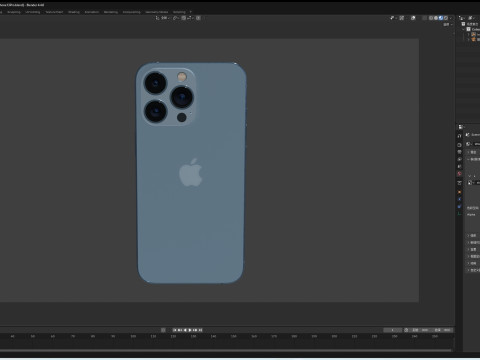Play animation in reverse
Image resolution: width=480 pixels, height=360 pixels.
[x=185, y=330]
